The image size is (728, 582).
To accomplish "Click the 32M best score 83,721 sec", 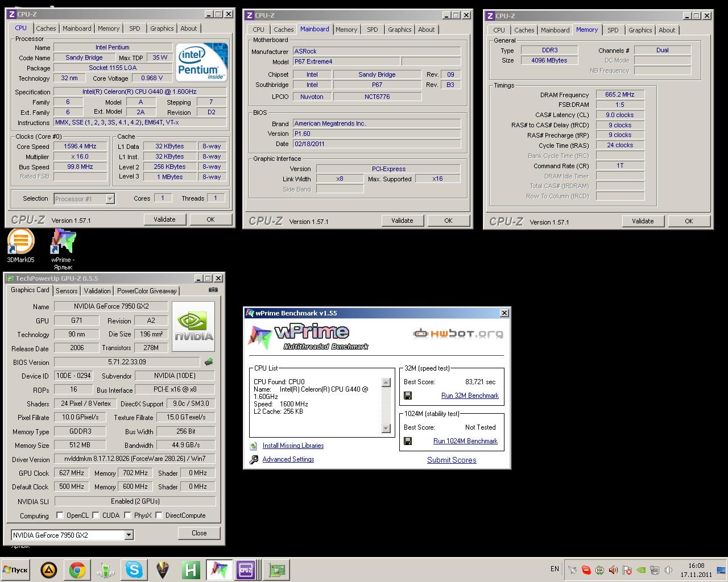I will 480,382.
